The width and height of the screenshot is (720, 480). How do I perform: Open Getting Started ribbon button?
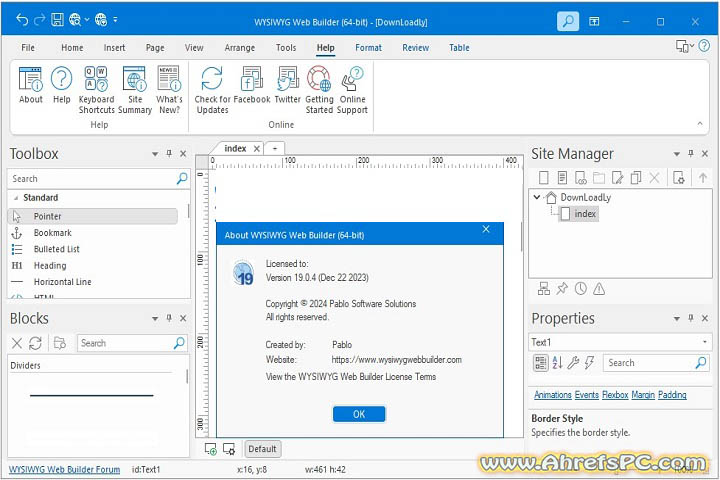(319, 90)
